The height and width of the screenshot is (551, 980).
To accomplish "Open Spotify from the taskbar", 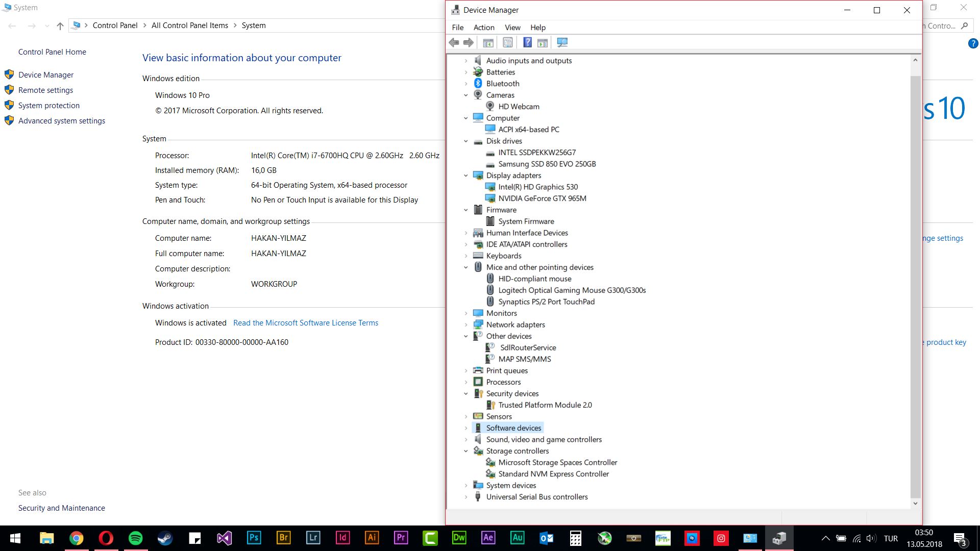I will 136,538.
